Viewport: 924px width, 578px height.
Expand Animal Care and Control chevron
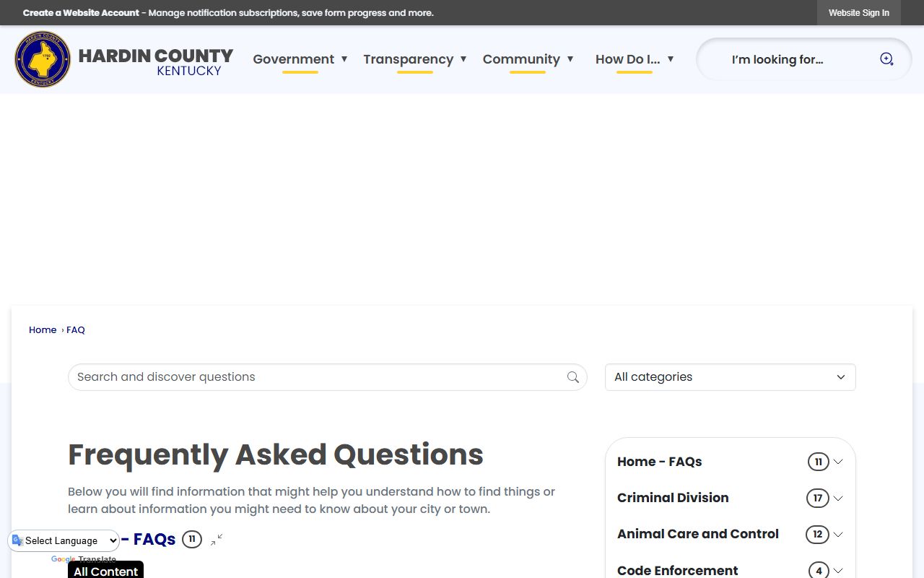pyautogui.click(x=838, y=535)
